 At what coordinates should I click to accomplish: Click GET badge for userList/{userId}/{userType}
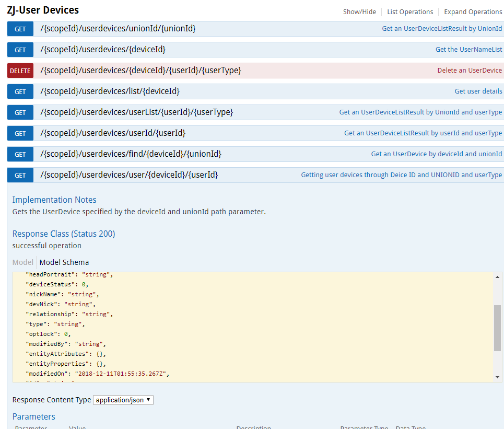pyautogui.click(x=20, y=112)
